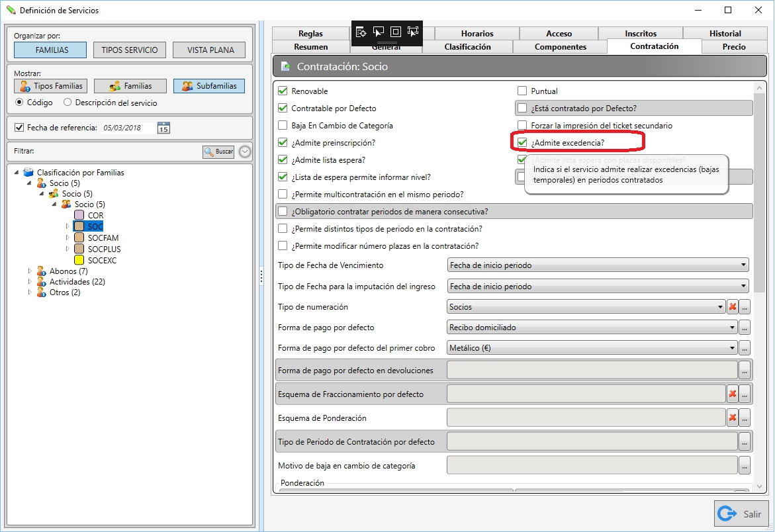Click the blue box icon of Clasificación por Familias
Viewport: 775px width, 532px height.
[28, 173]
